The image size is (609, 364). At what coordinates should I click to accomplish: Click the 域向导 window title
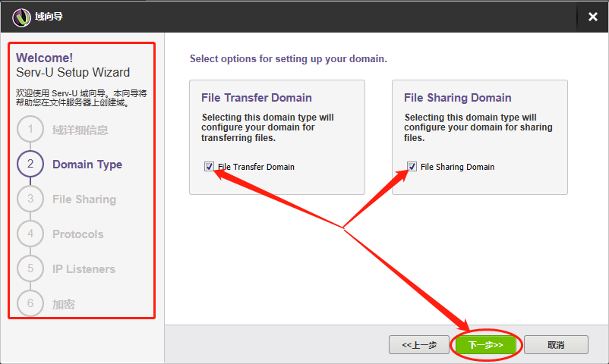tap(49, 17)
